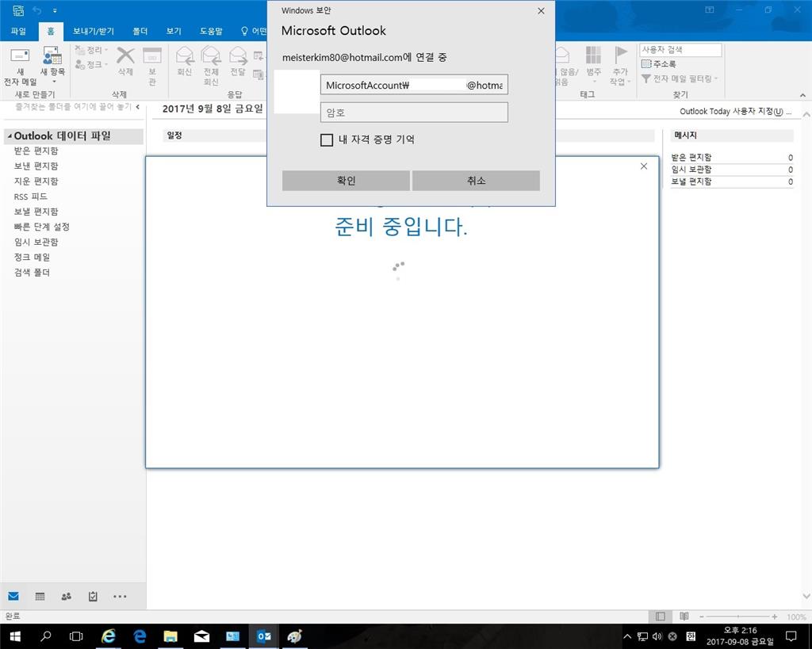
Task: Open more navigation options (three dots)
Action: [x=120, y=596]
